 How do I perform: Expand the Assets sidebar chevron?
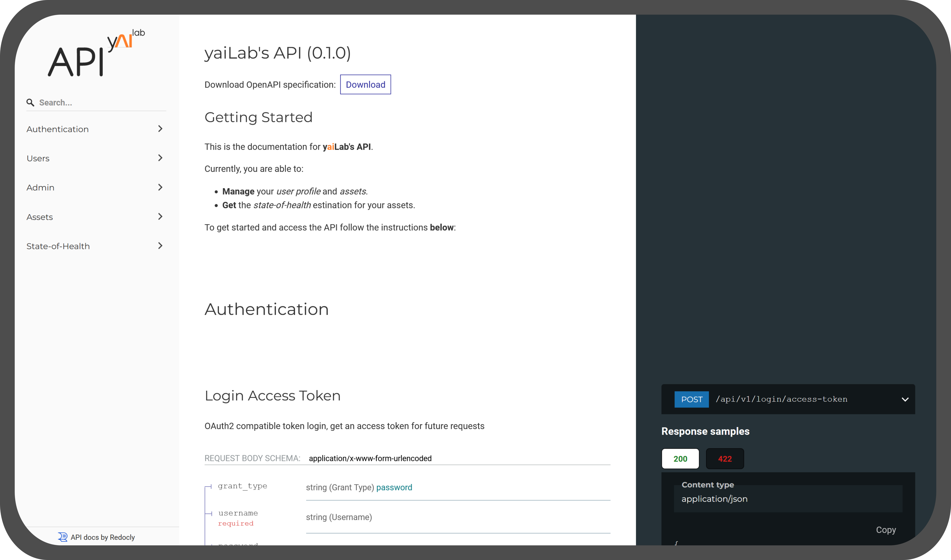pos(160,216)
